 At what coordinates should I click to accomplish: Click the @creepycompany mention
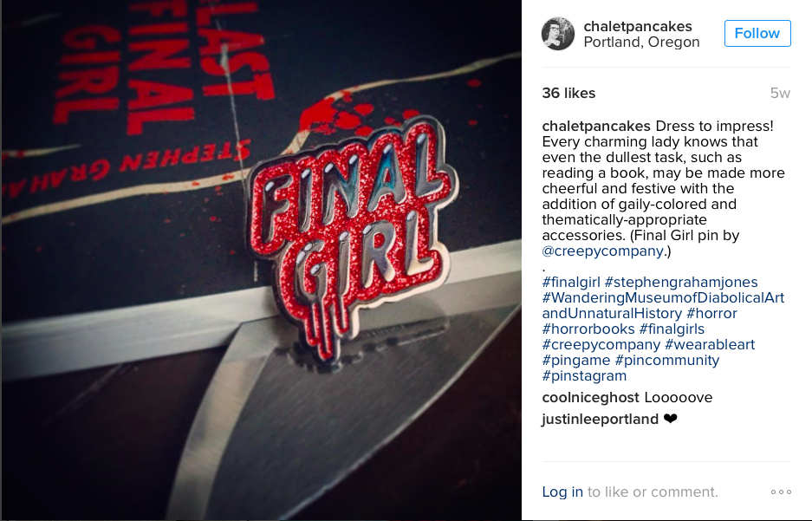coord(603,251)
